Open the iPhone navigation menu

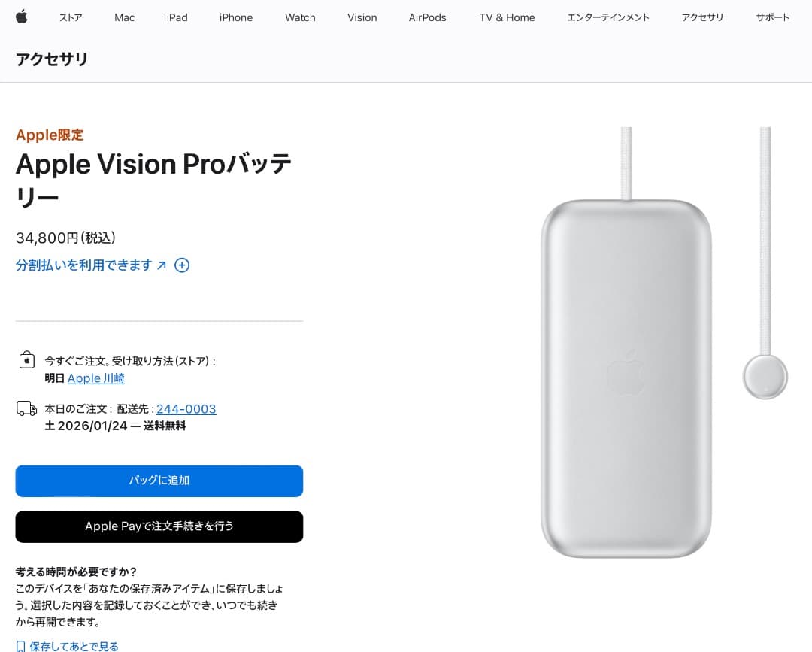[235, 17]
